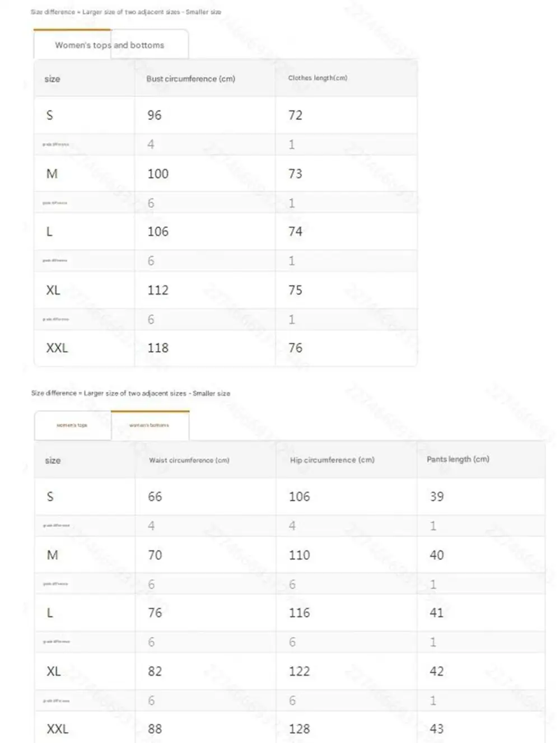Open the women's bottoms tab
560x743 pixels.
(x=150, y=426)
